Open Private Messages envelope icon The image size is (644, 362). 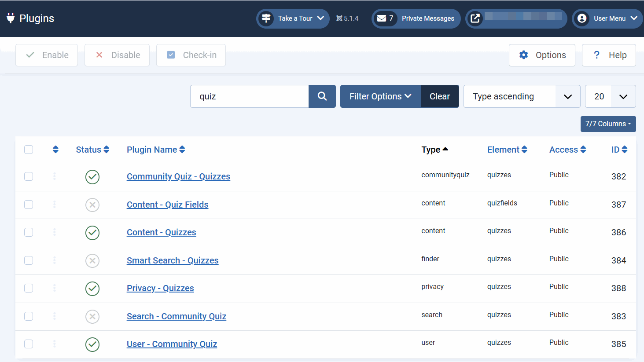click(x=382, y=18)
